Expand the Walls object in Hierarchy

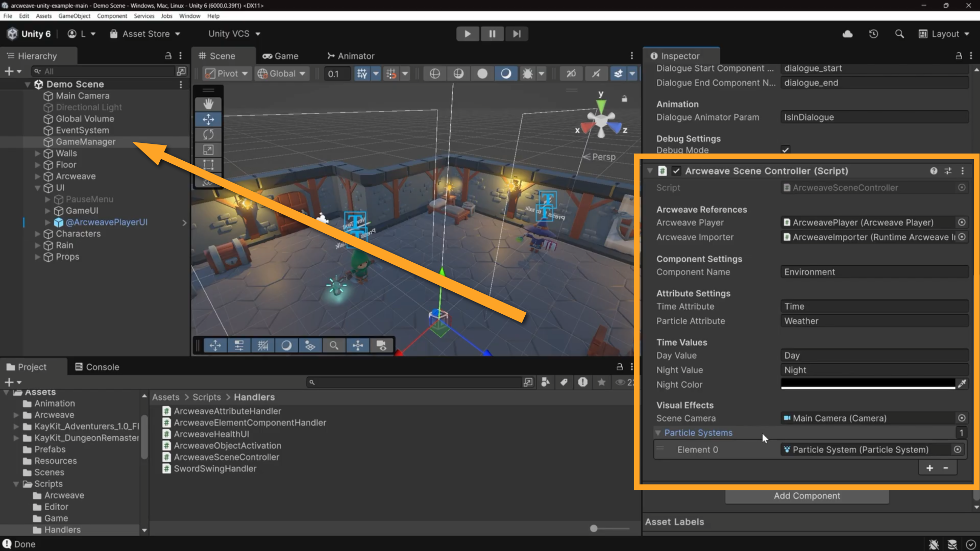click(37, 154)
